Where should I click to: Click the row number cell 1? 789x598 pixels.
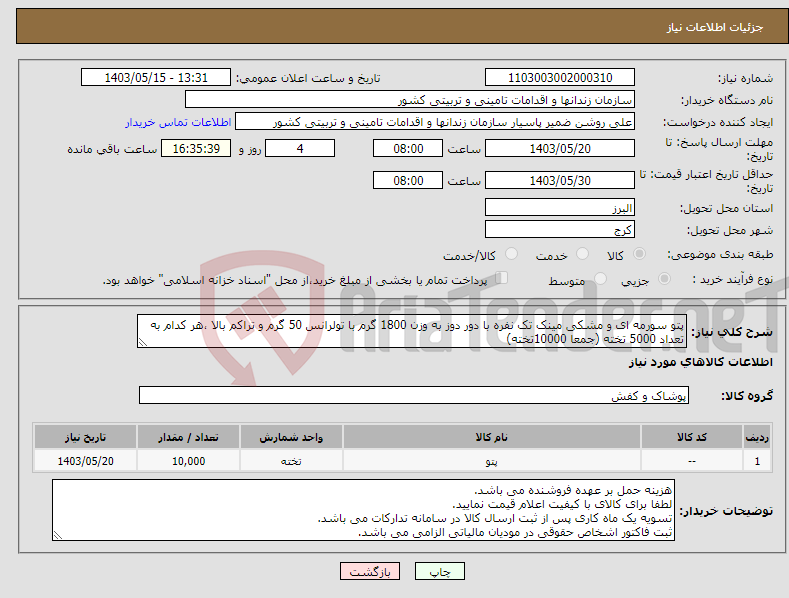(757, 461)
